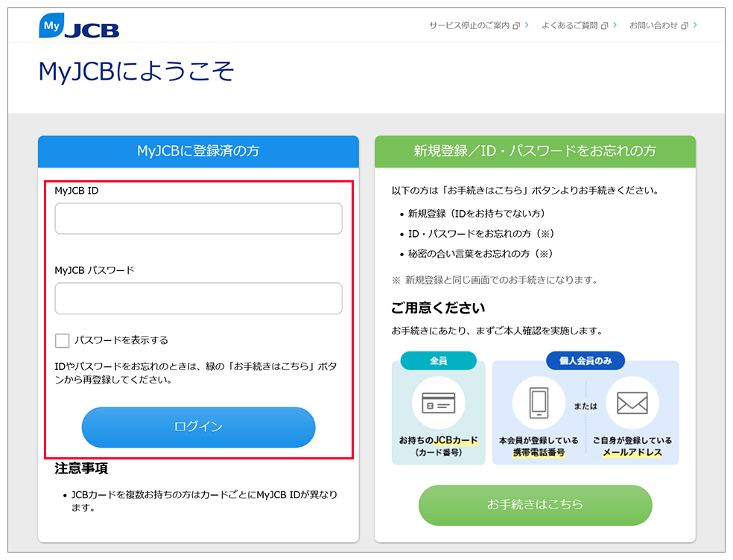Click the MyJCB パスワード field label

pos(95,270)
